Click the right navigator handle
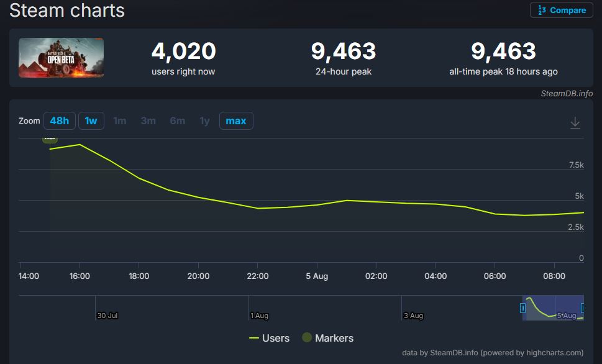Screen dimensions: 602x364 point(582,308)
